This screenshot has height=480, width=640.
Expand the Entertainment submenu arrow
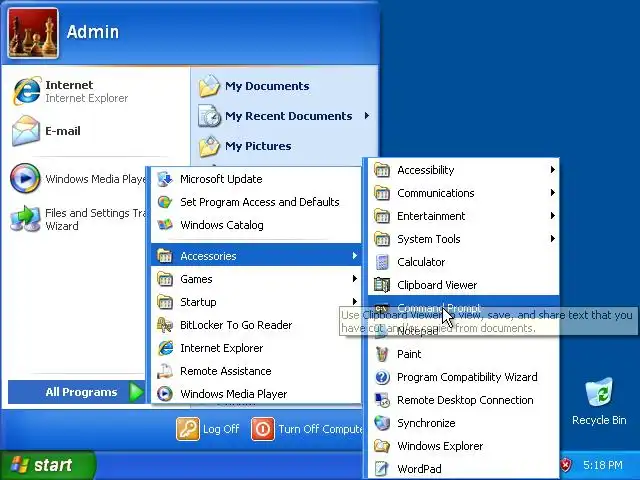[553, 215]
